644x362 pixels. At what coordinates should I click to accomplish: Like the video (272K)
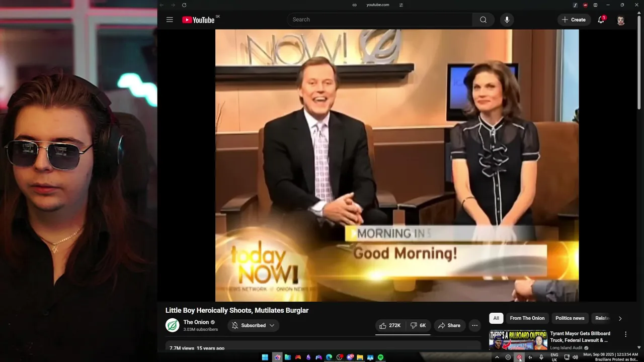pyautogui.click(x=390, y=325)
